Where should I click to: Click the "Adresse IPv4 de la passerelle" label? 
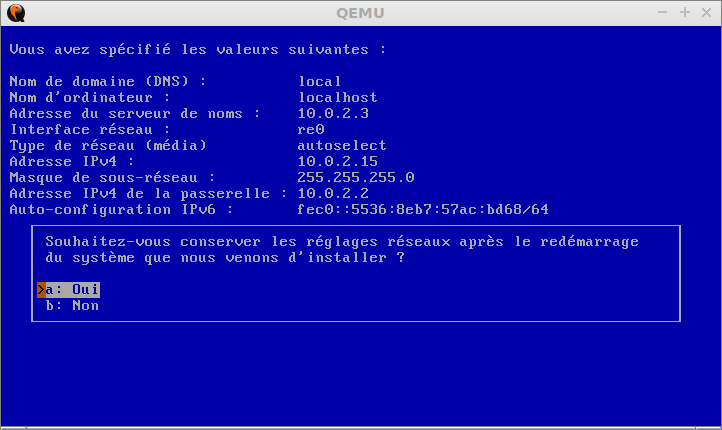[x=148, y=193]
